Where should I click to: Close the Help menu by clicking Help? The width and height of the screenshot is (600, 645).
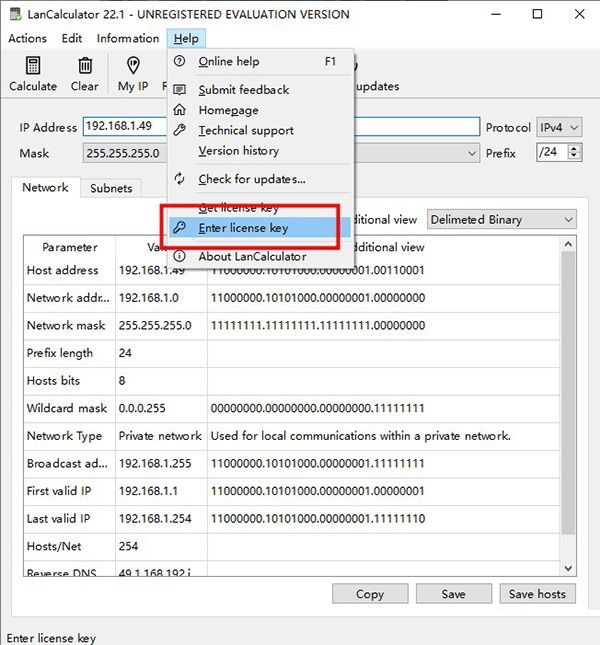186,38
